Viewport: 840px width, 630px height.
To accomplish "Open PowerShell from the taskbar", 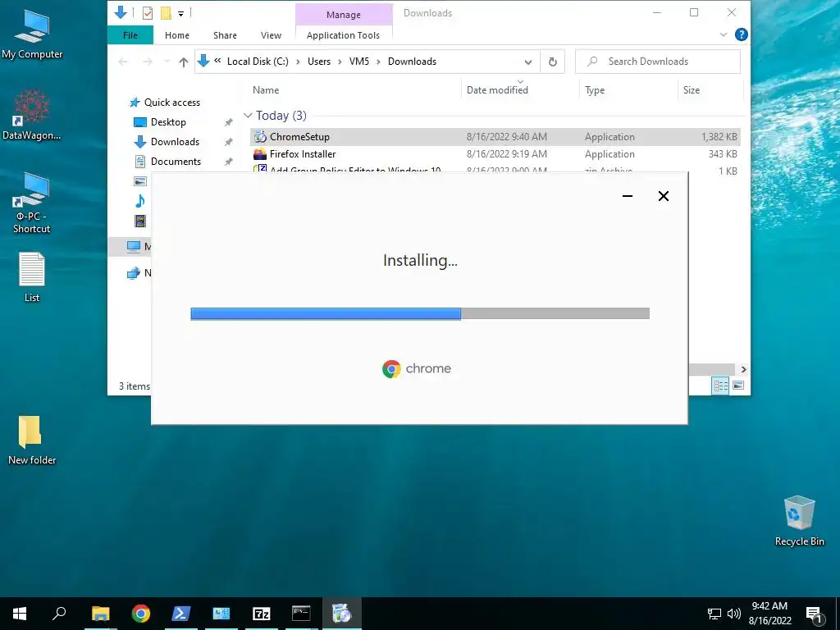I will [x=181, y=614].
